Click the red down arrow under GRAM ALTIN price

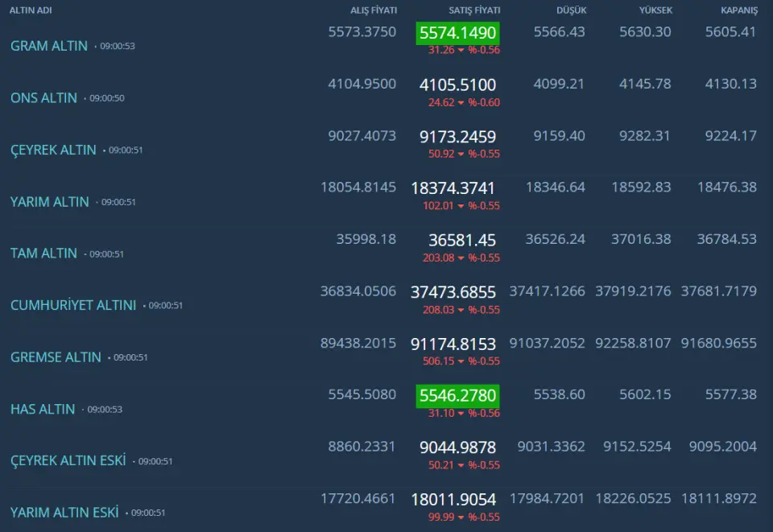click(x=461, y=50)
